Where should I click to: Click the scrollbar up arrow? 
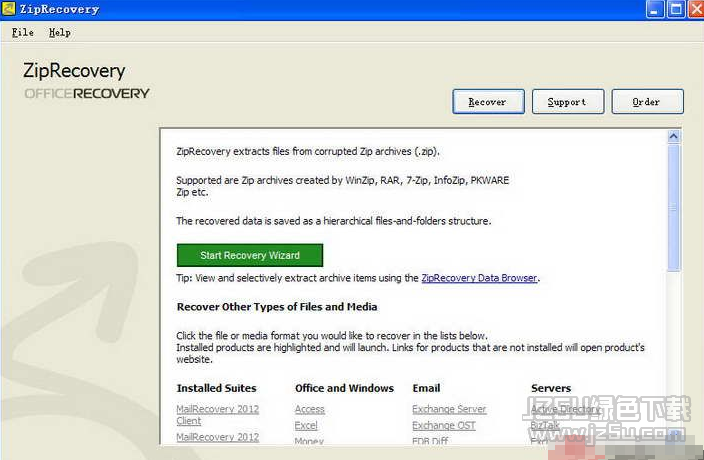673,136
